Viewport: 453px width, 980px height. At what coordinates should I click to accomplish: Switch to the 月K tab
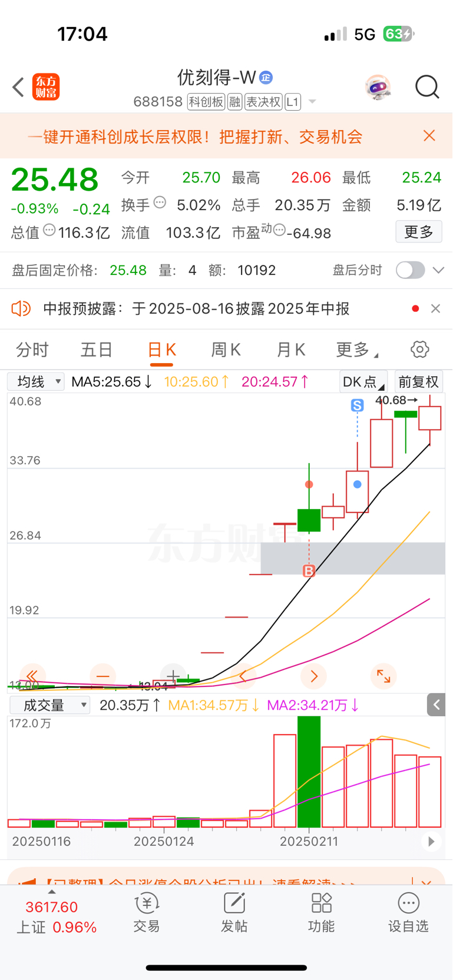coord(291,350)
